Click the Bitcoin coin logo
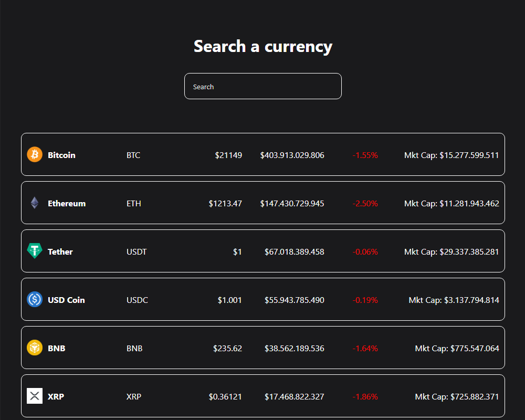This screenshot has height=420, width=525. coord(35,154)
